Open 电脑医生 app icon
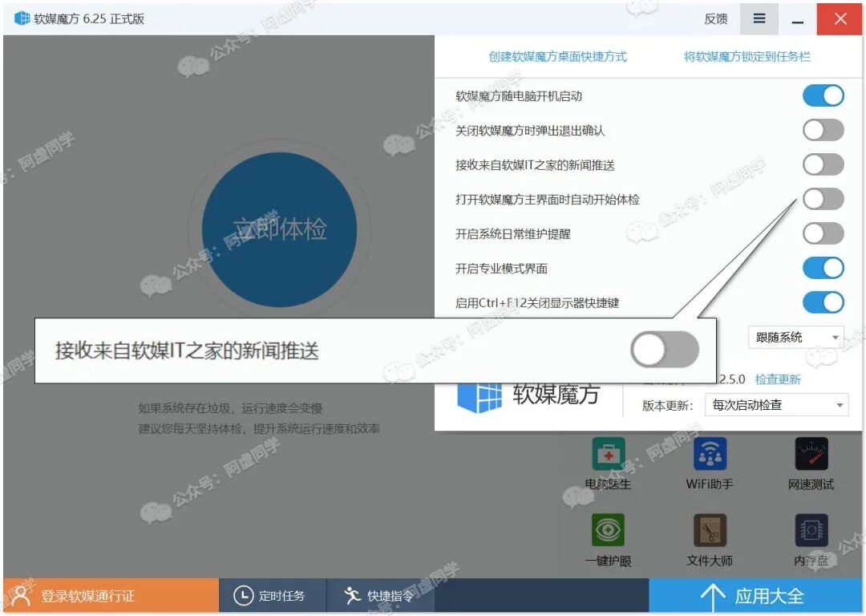Image resolution: width=866 pixels, height=616 pixels. pyautogui.click(x=608, y=454)
